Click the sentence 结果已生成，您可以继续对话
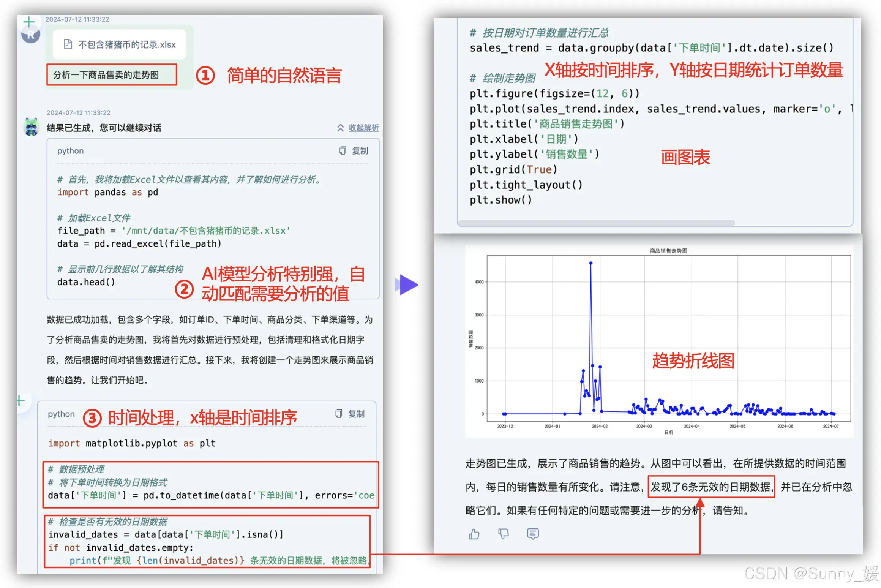This screenshot has width=881, height=588. tap(104, 128)
